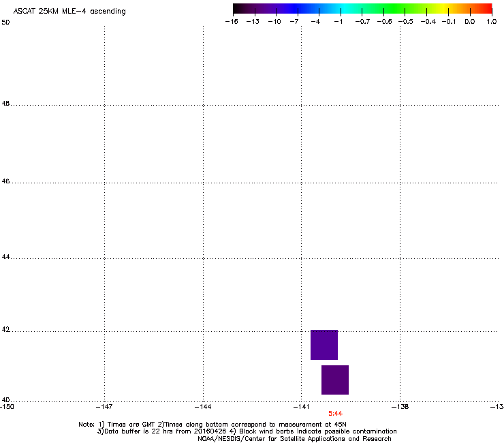Image resolution: width=504 pixels, height=443 pixels.
Task: Click the -0.1 colorbar label
Action: click(x=449, y=22)
